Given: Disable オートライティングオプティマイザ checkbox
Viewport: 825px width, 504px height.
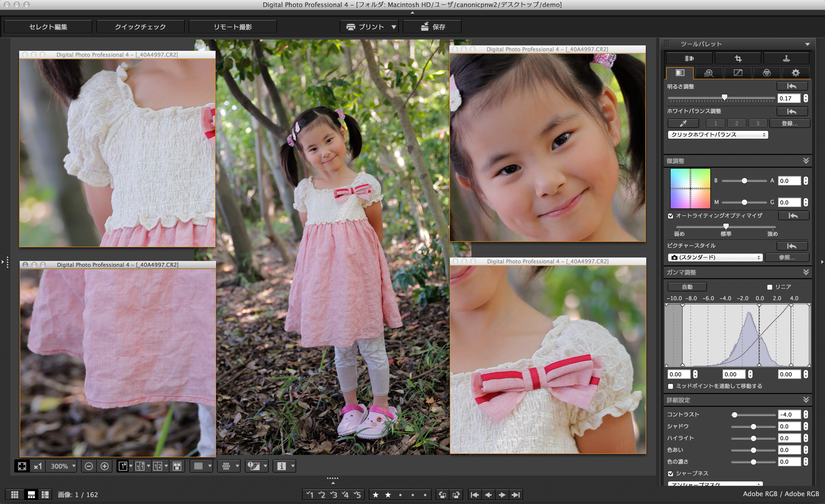Looking at the screenshot, I should (x=670, y=216).
